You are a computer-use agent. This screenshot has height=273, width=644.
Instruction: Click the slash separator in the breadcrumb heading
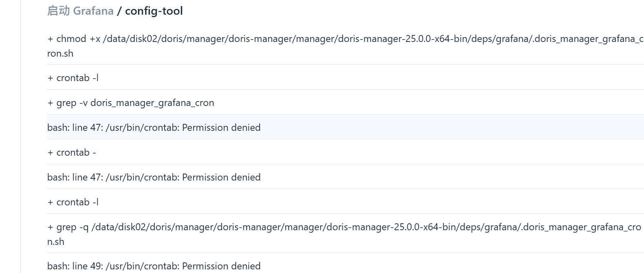(119, 11)
